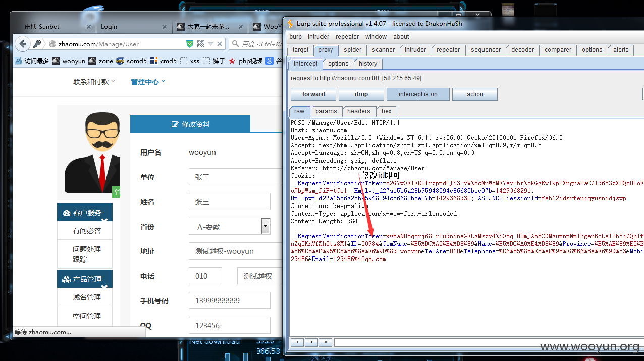Switch to Burp sequencer tab
Screen dimensions: 644x361
tap(486, 50)
